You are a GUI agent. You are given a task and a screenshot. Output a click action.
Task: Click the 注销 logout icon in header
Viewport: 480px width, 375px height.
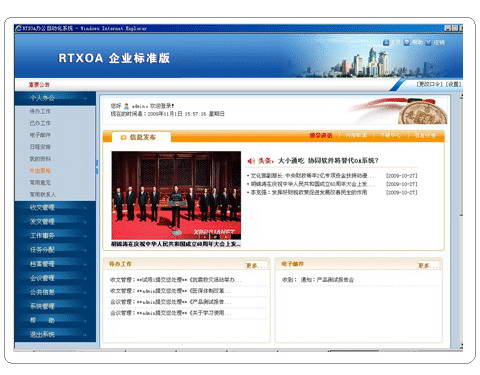pyautogui.click(x=428, y=42)
